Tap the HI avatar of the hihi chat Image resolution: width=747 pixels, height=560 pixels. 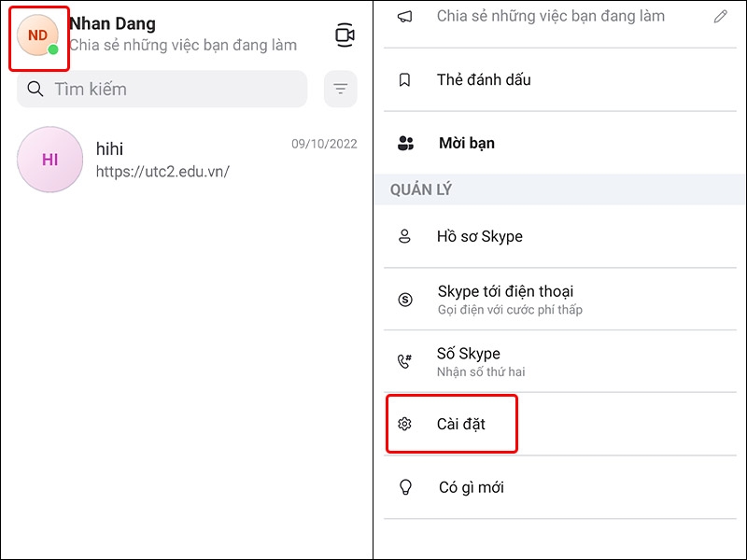(x=49, y=159)
